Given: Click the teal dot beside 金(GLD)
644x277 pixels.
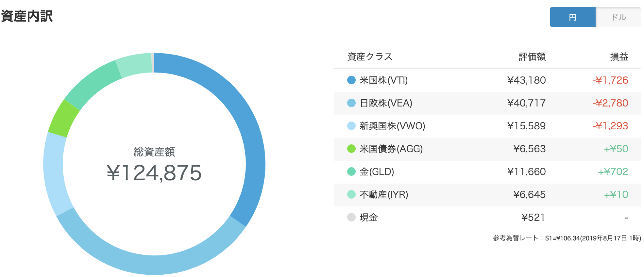Looking at the screenshot, I should [351, 171].
